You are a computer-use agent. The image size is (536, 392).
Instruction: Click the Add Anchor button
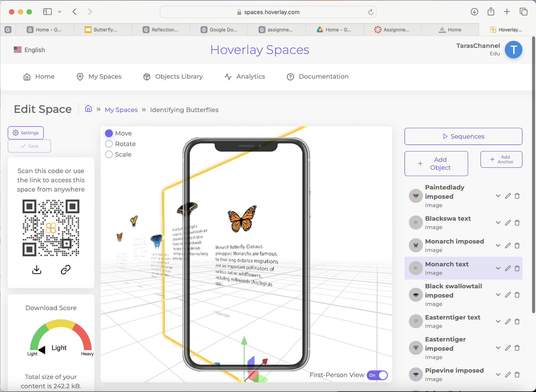click(x=501, y=159)
